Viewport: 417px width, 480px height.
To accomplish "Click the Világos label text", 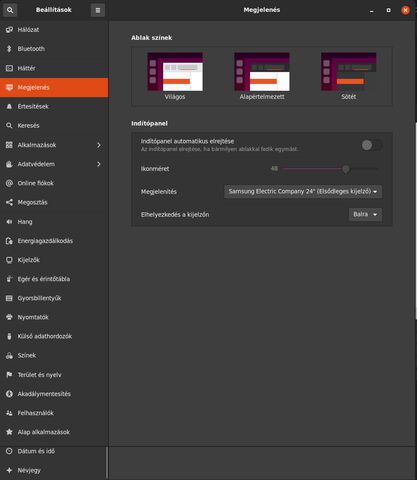I will coord(175,97).
